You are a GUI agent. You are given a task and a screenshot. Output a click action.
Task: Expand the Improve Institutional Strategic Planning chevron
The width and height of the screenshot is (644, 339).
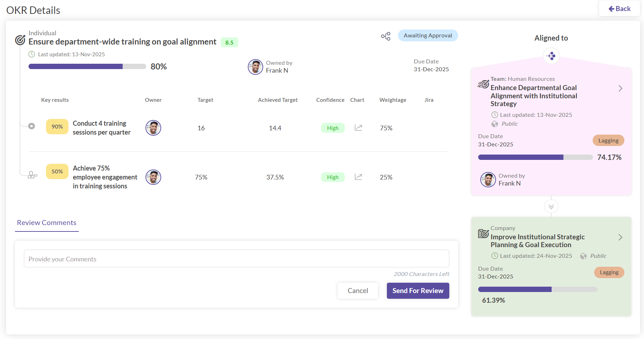[620, 237]
